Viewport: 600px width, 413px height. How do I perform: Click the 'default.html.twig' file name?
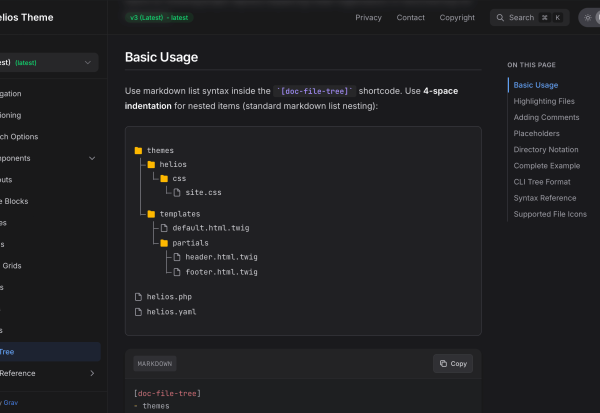(211, 228)
